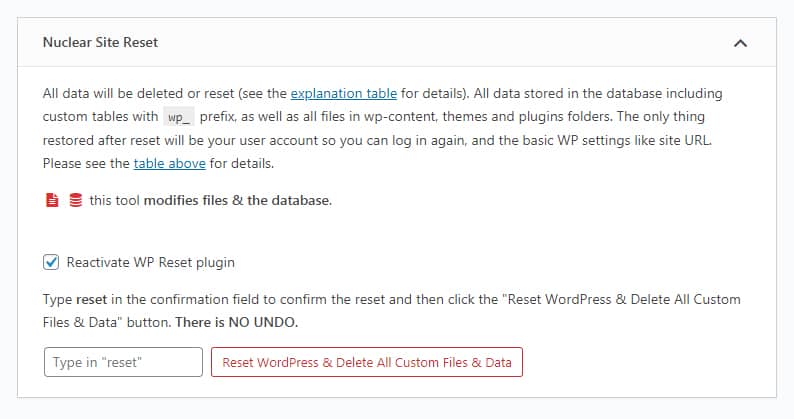Screen dimensions: 794x419
Task: Select the wp_ prefix code tag
Action: (x=179, y=118)
